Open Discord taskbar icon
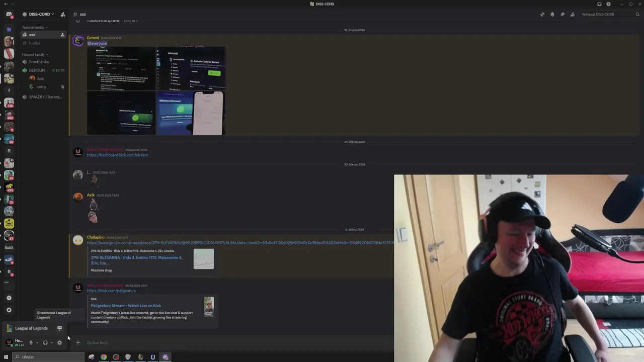The width and height of the screenshot is (644, 362). (x=166, y=357)
